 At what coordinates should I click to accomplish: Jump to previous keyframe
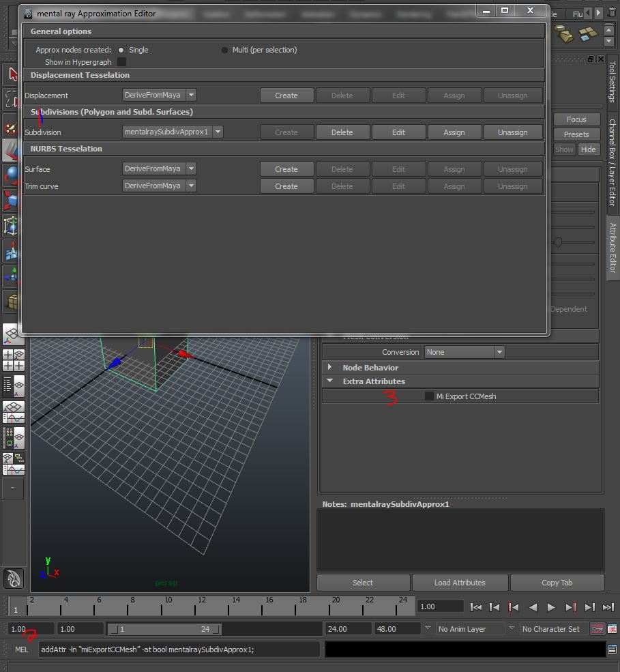click(x=514, y=607)
